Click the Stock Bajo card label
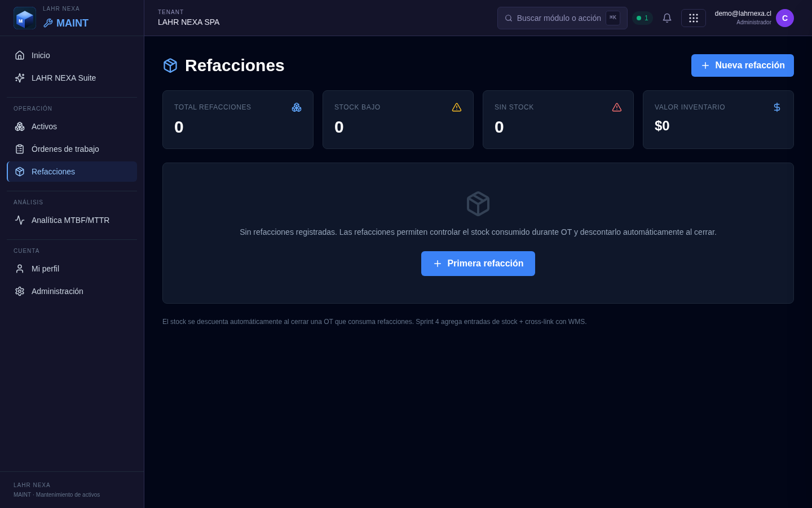Screen dimensions: 812x508 pos(358,107)
